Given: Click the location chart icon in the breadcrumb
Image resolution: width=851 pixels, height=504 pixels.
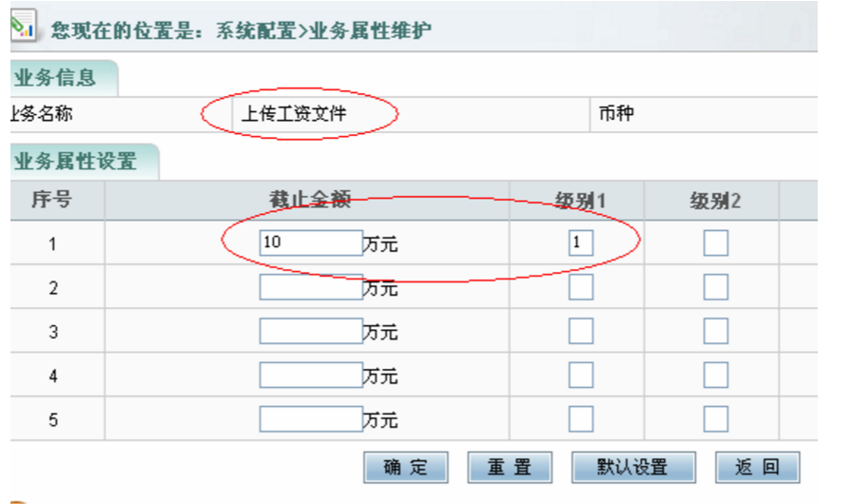Looking at the screenshot, I should pos(21,26).
